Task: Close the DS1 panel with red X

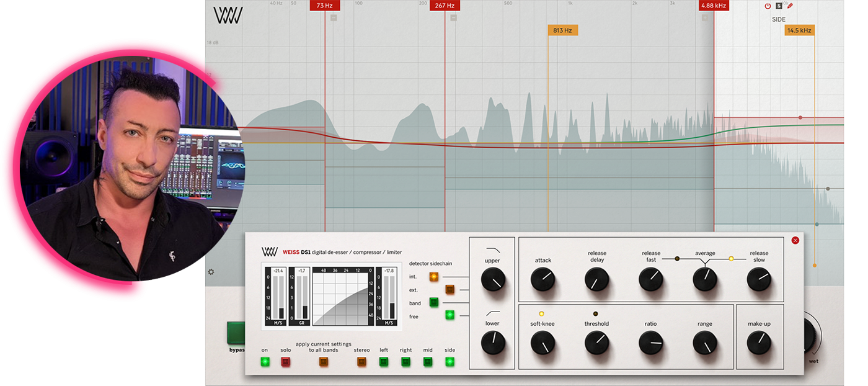Action: [x=795, y=240]
